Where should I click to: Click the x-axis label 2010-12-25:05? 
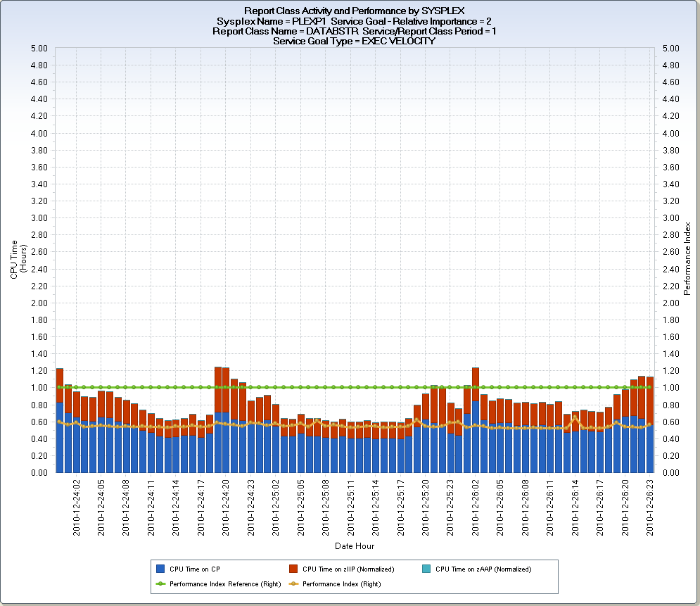[x=301, y=508]
